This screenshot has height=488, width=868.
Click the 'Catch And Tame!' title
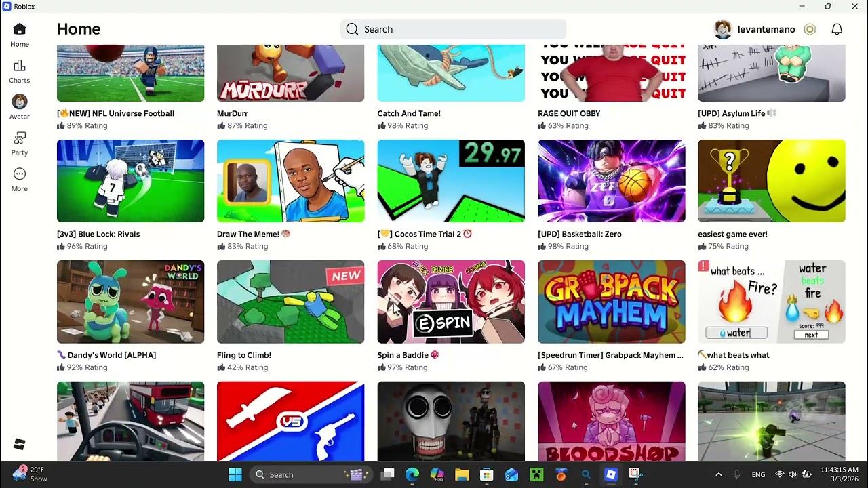409,113
